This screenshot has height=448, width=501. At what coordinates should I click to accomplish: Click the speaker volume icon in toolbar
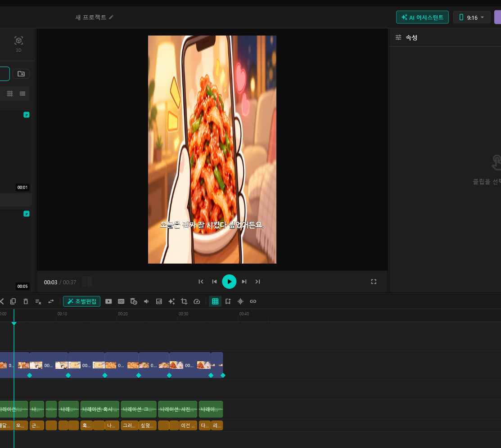[146, 301]
